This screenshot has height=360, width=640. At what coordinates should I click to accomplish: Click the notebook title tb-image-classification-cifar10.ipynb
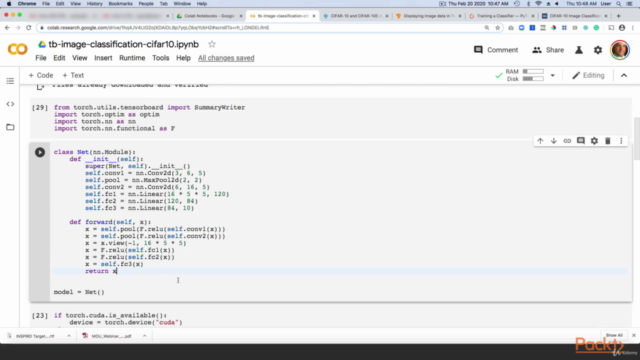(124, 44)
